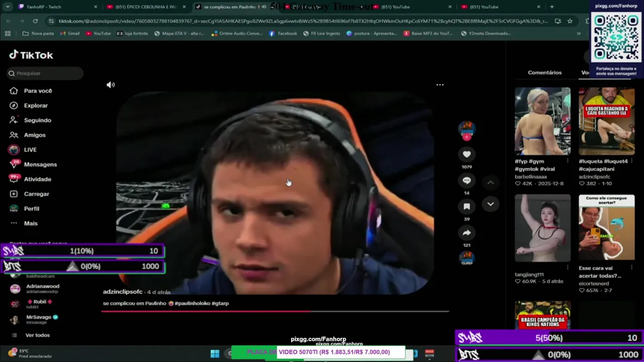
Task: Switch to the FanhoRP - Twitch tab
Action: point(57,7)
